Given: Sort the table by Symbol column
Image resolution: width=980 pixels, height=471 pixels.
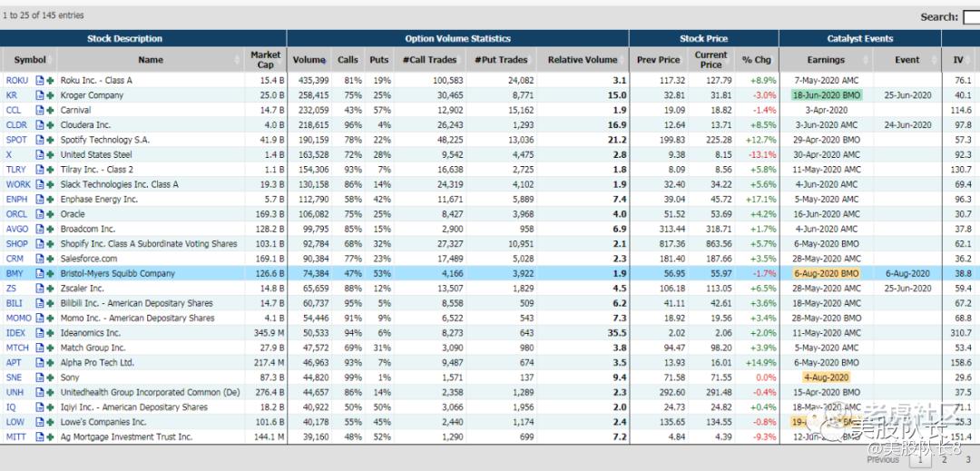Looking at the screenshot, I should pos(29,60).
